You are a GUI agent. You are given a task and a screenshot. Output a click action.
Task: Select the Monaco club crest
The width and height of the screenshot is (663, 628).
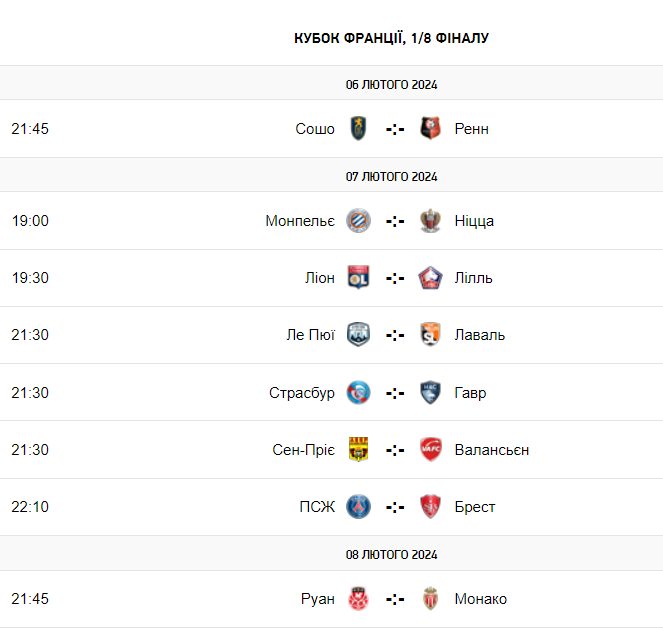tap(430, 598)
